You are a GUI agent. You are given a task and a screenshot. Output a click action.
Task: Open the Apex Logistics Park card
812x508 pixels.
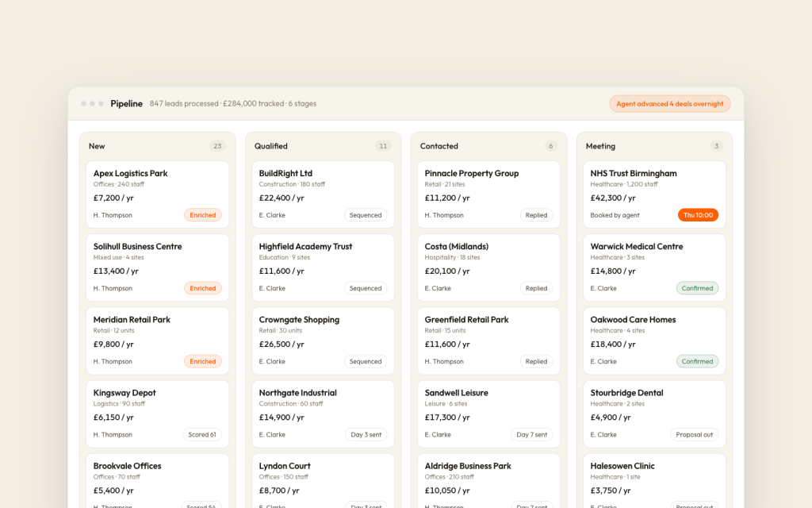(158, 194)
